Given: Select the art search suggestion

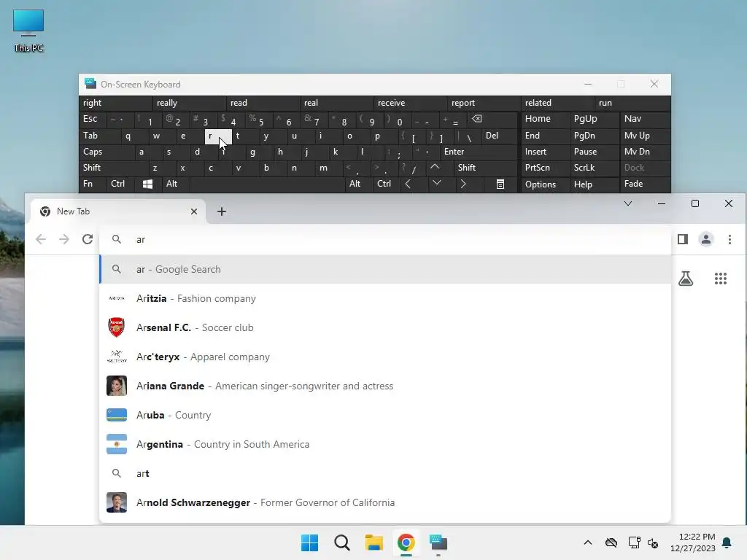Looking at the screenshot, I should [385, 473].
